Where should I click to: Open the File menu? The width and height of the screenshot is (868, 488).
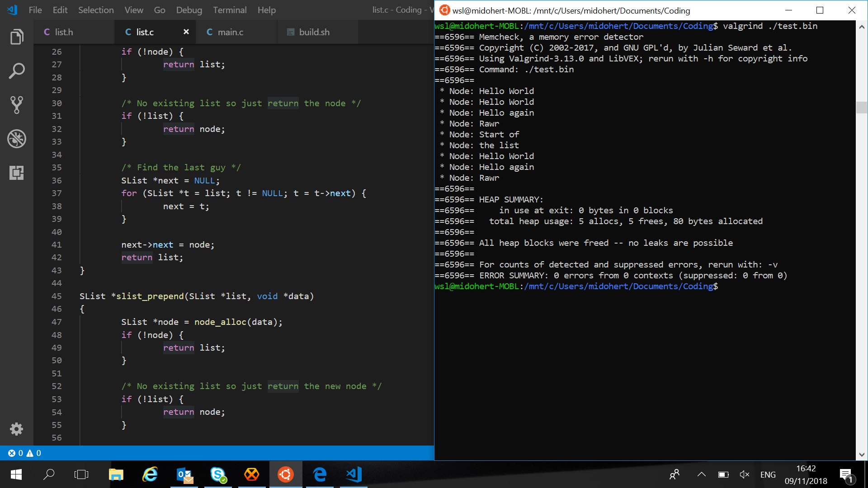pyautogui.click(x=35, y=10)
